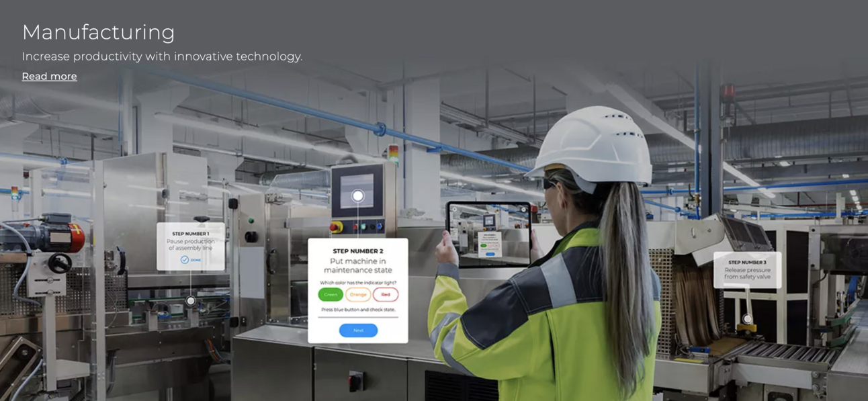Open the Manufacturing Read more link

49,77
